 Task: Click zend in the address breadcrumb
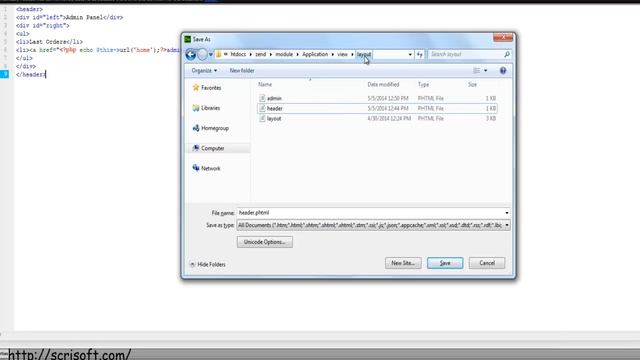[260, 54]
